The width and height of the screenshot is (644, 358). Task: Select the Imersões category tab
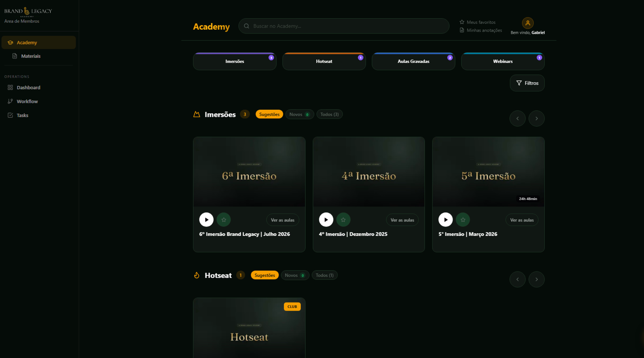(x=235, y=61)
